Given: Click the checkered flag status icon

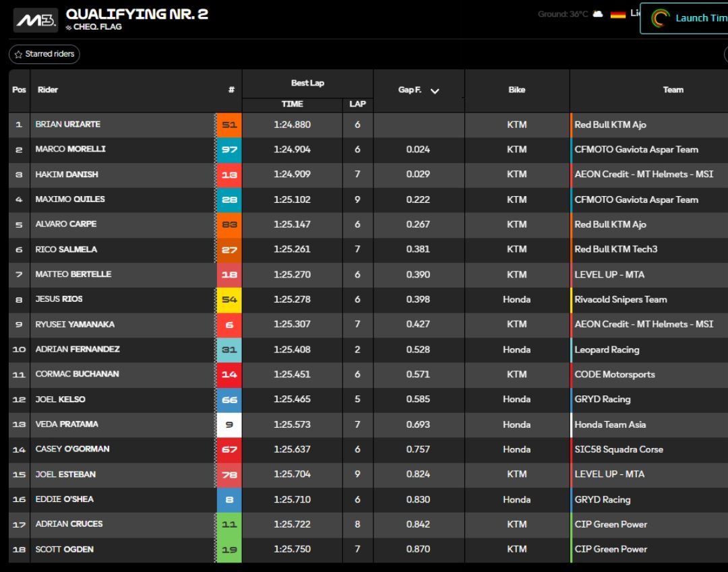Looking at the screenshot, I should pyautogui.click(x=69, y=28).
